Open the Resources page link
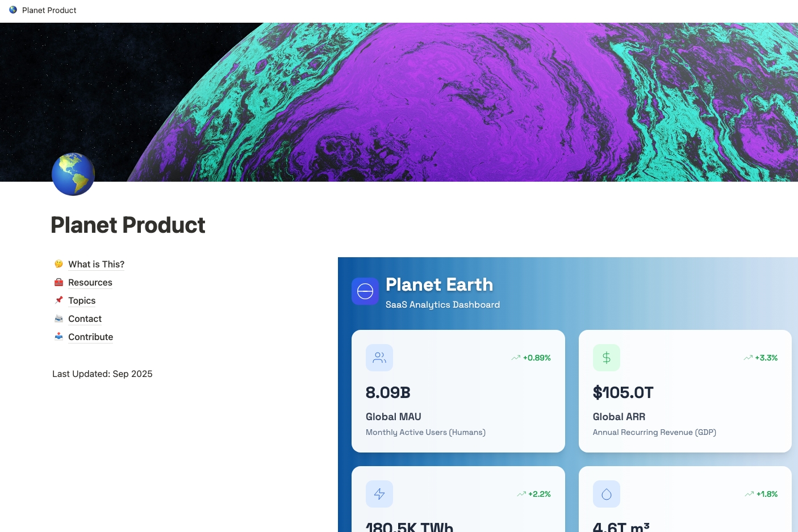The image size is (798, 532). click(x=90, y=282)
